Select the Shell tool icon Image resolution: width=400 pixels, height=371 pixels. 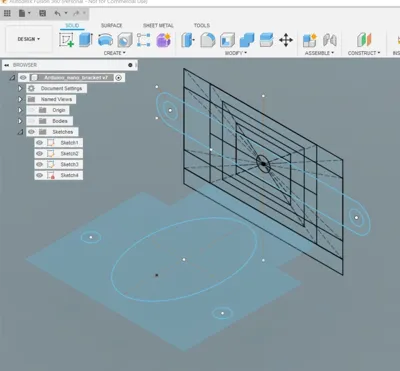(x=228, y=40)
